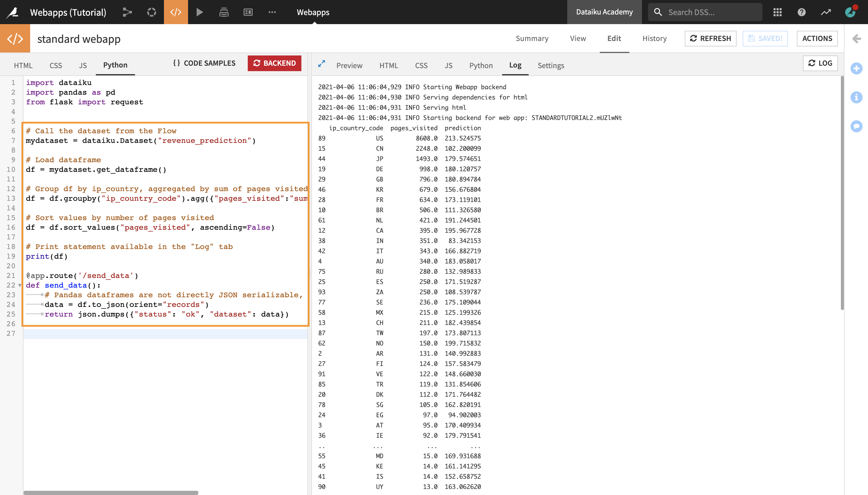The height and width of the screenshot is (495, 868).
Task: Click the more options ellipsis menu
Action: click(272, 12)
